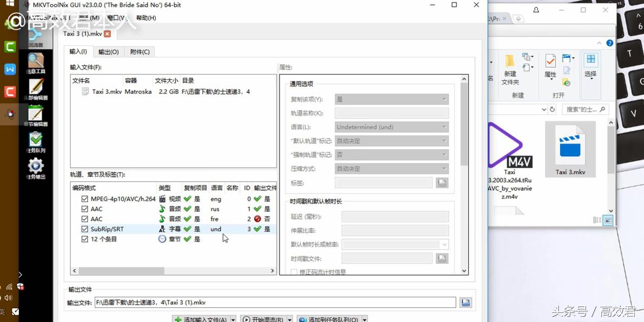The image size is (644, 322).
Task: Toggle the SubRip/SRT subtitle track checkbox
Action: pyautogui.click(x=85, y=229)
